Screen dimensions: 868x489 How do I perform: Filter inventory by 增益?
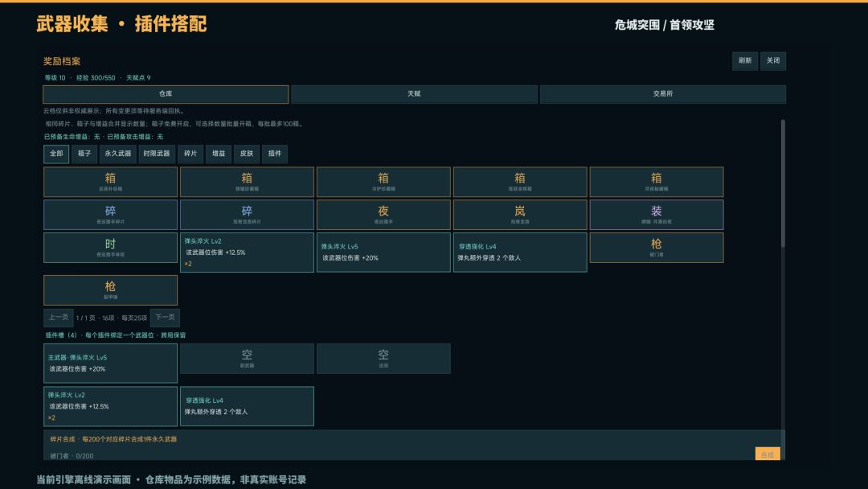[x=219, y=154]
